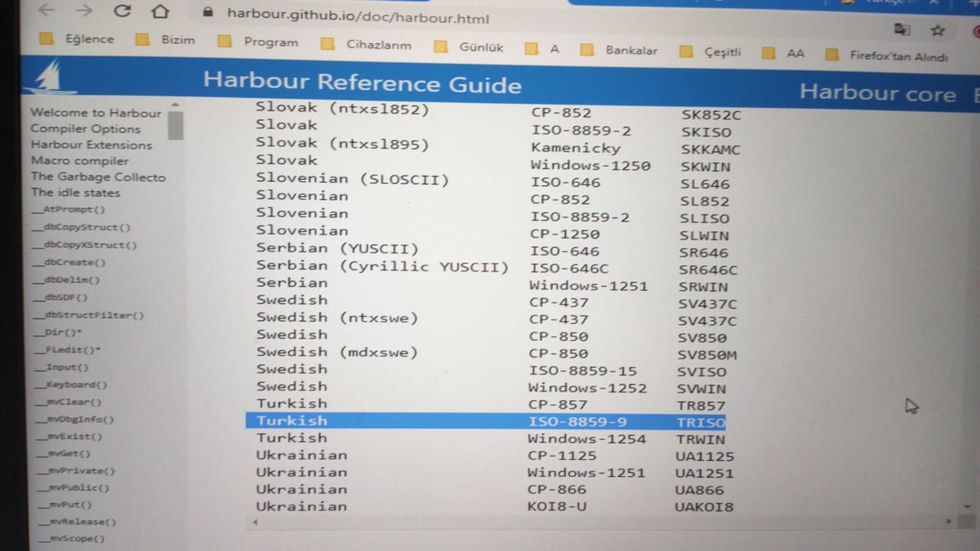Open Welcome to Harbour sidebar link

coord(96,113)
